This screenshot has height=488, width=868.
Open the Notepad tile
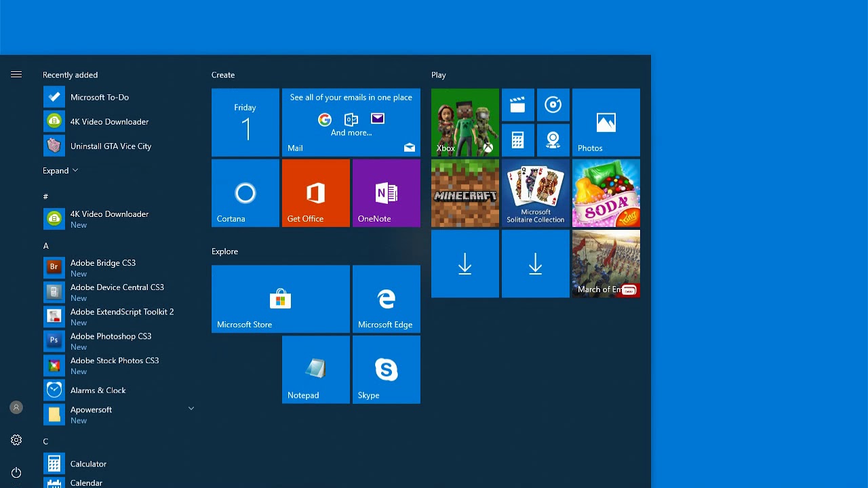point(316,369)
